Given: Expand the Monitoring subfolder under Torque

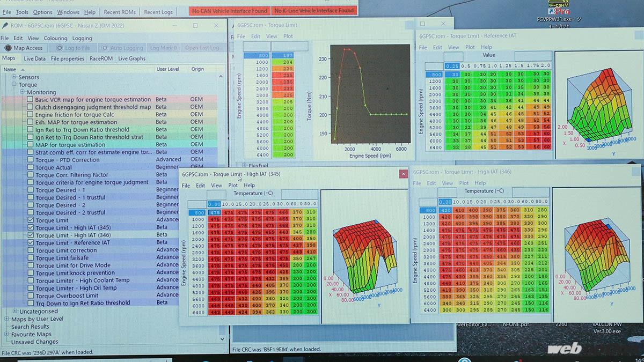Looking at the screenshot, I should point(23,92).
